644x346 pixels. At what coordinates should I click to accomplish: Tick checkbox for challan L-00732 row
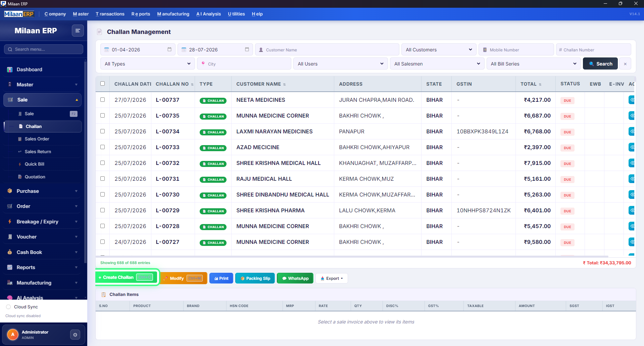(x=103, y=163)
